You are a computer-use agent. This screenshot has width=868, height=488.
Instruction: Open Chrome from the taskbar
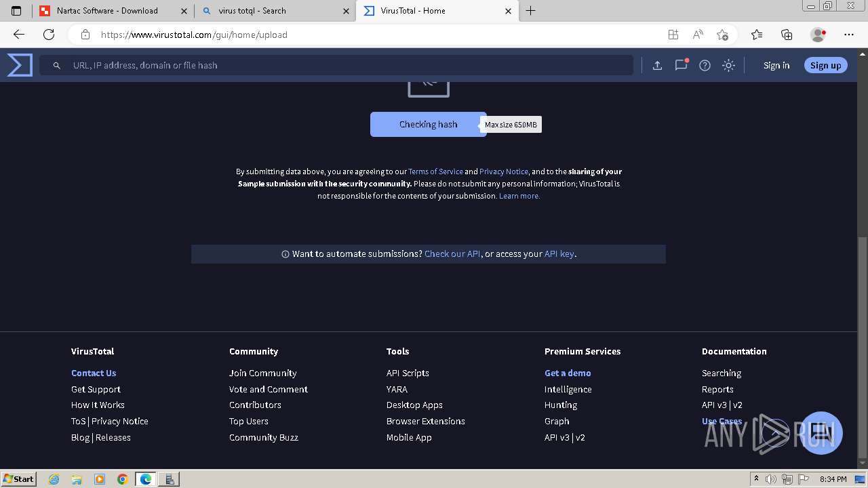click(122, 479)
